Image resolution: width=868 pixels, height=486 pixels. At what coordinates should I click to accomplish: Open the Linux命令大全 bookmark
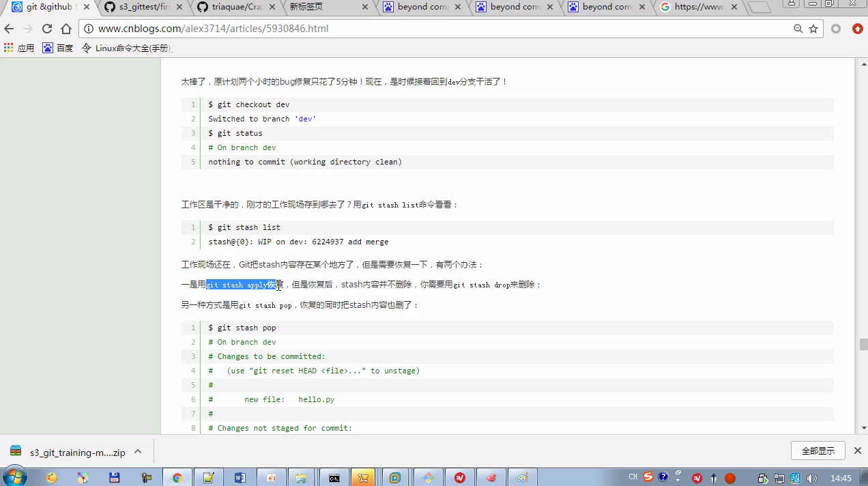(x=128, y=48)
